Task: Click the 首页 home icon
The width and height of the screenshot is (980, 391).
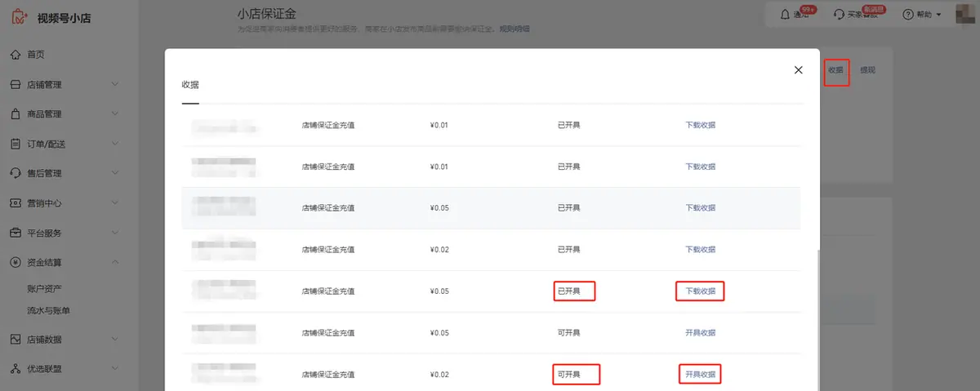Action: coord(16,55)
